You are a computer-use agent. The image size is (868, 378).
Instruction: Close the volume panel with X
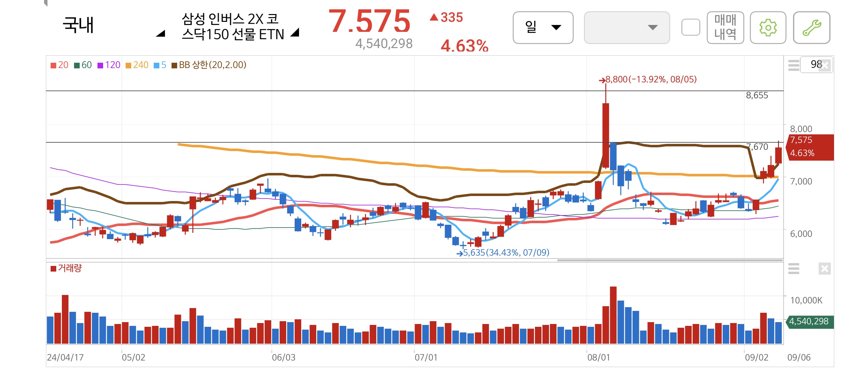824,269
